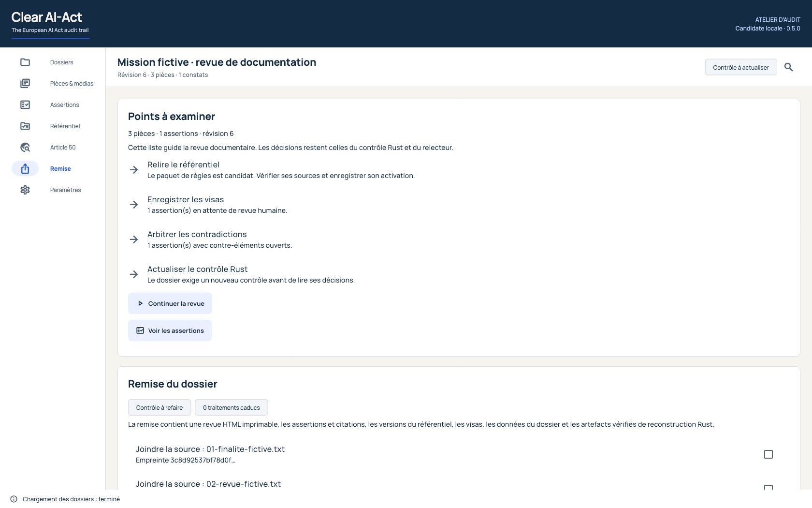Open the Paramètres gear icon

[x=25, y=190]
